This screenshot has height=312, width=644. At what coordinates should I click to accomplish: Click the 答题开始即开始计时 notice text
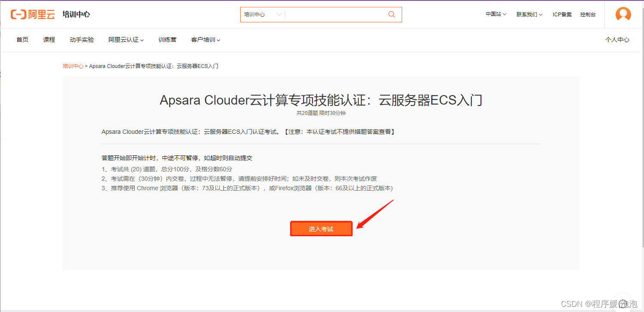(x=177, y=158)
